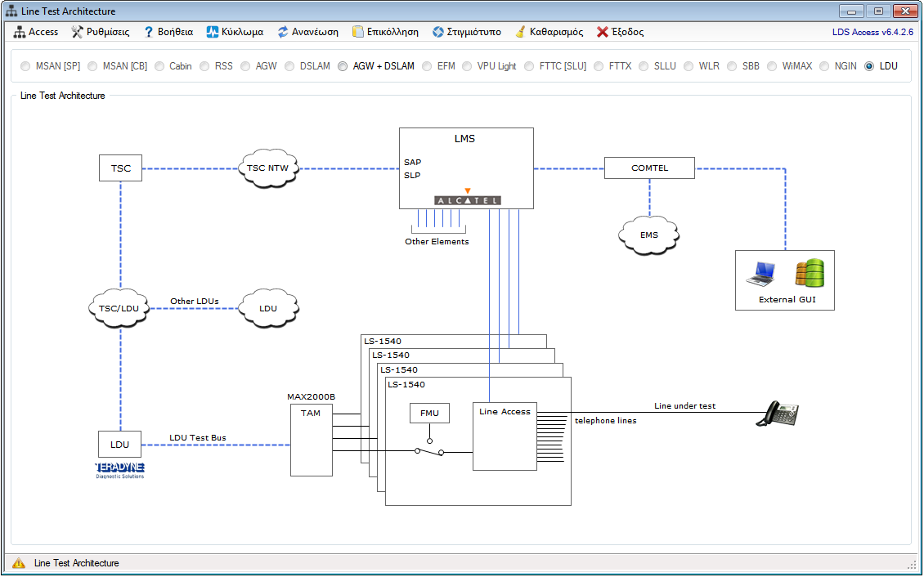Pick the FTTC [SLU] radio option
924x577 pixels.
click(530, 66)
